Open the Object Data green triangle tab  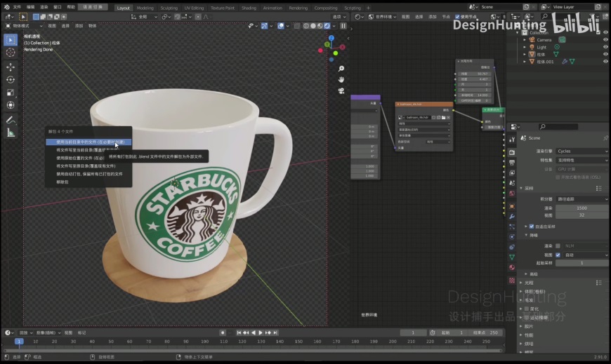pyautogui.click(x=512, y=257)
